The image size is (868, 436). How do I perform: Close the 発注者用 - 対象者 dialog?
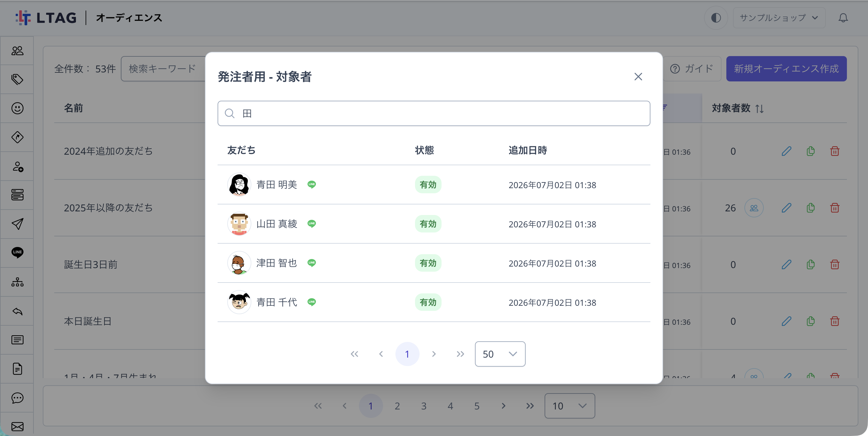pyautogui.click(x=638, y=77)
